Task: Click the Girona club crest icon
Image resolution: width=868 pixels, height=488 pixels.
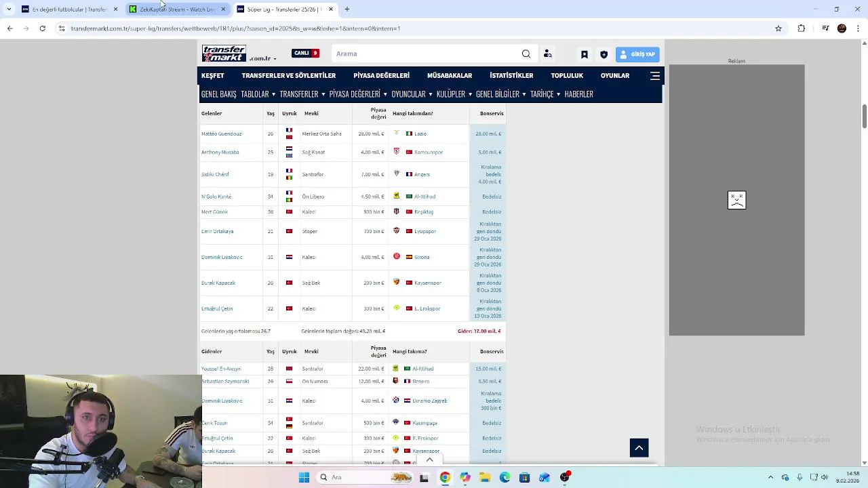Action: point(397,256)
